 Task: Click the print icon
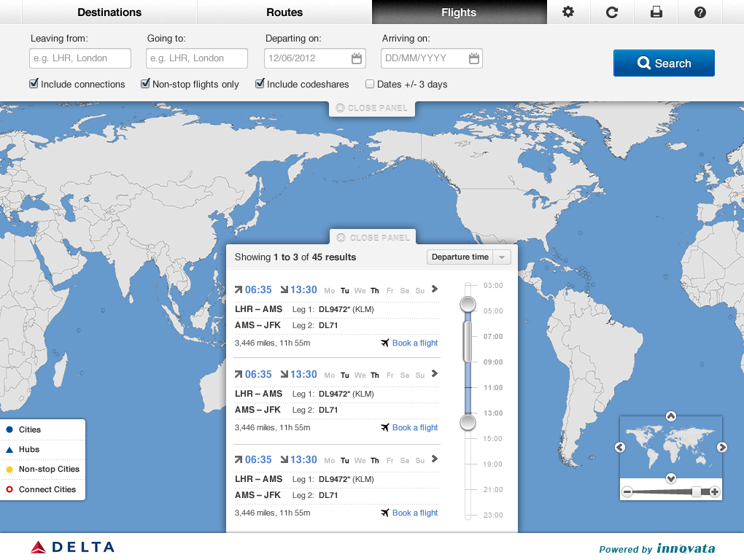coord(656,12)
